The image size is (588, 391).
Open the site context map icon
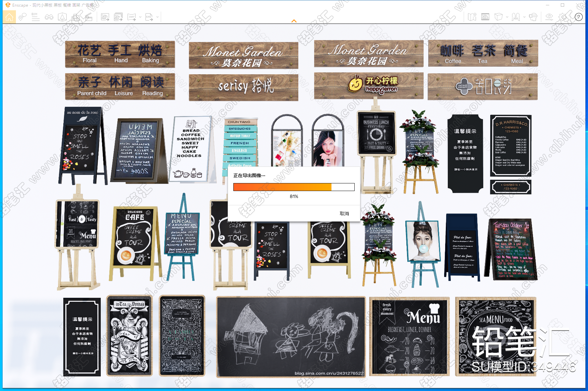(x=472, y=17)
